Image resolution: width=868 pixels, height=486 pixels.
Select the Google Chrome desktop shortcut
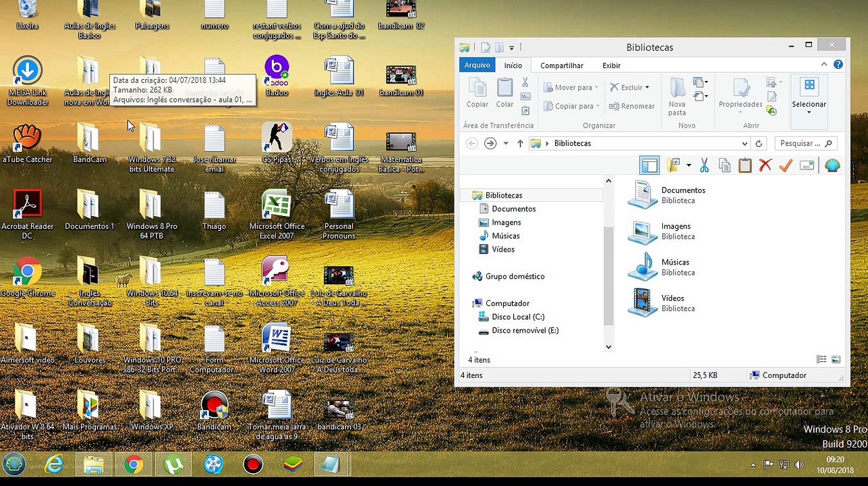[28, 277]
